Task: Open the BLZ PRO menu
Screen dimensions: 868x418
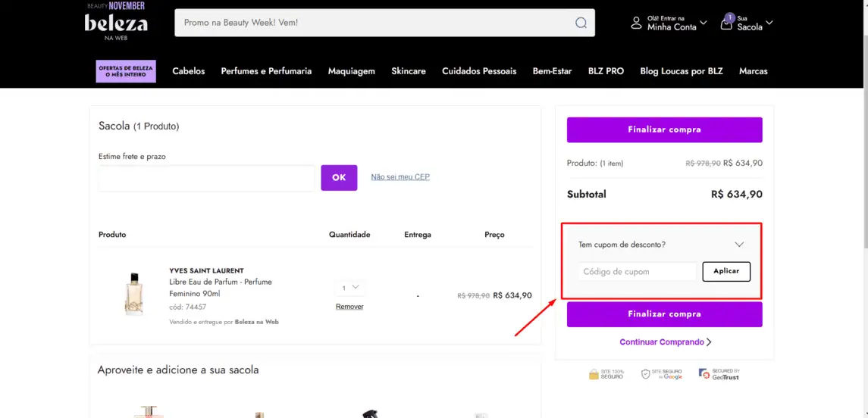Action: [x=606, y=71]
